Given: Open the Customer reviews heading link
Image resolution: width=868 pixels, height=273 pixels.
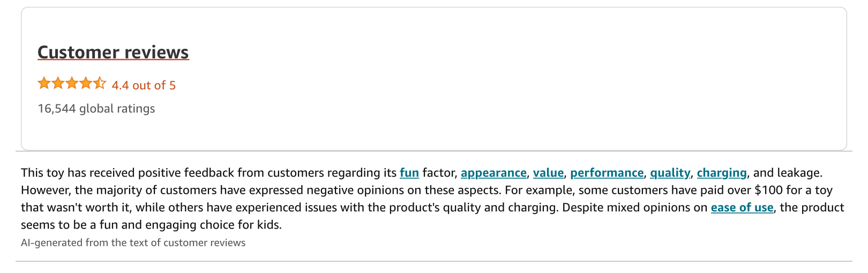Looking at the screenshot, I should [x=113, y=52].
